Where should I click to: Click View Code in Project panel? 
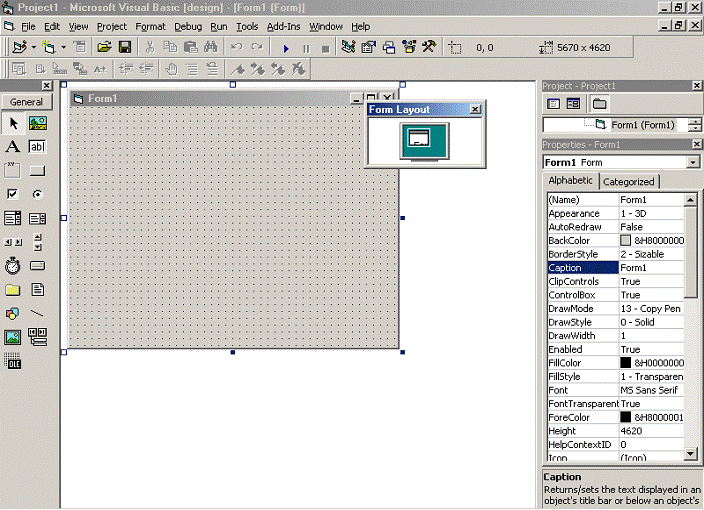coord(553,103)
